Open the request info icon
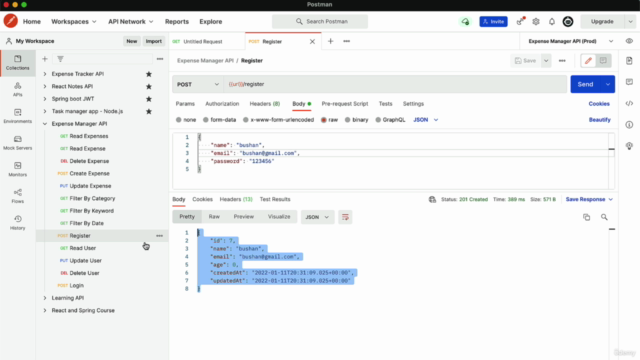This screenshot has width=640, height=360. pos(629,124)
